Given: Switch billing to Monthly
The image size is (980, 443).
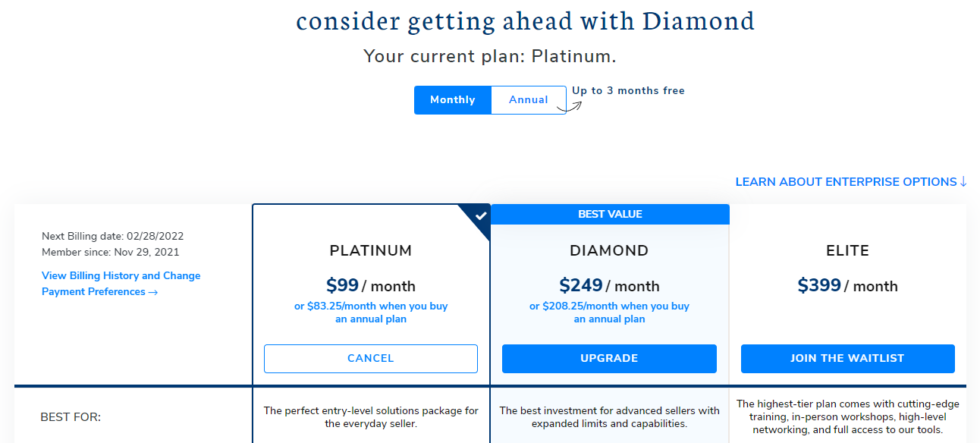Looking at the screenshot, I should pyautogui.click(x=453, y=100).
